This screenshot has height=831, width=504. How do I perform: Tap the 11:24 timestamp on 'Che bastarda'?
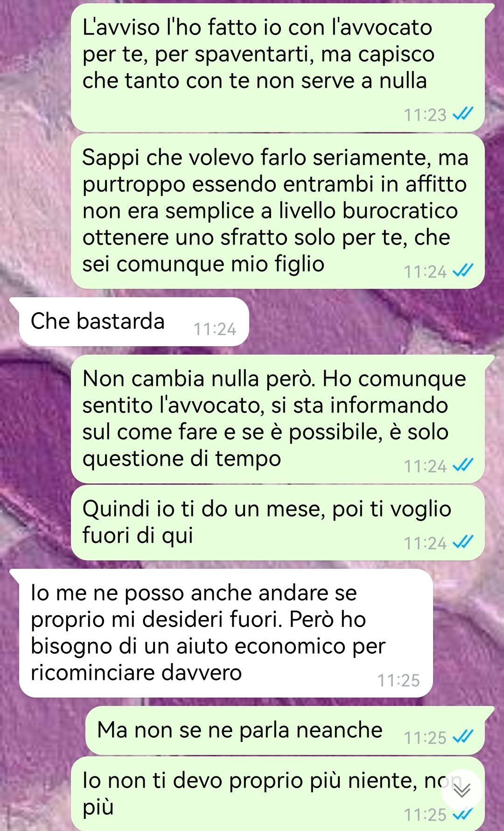[x=215, y=329]
